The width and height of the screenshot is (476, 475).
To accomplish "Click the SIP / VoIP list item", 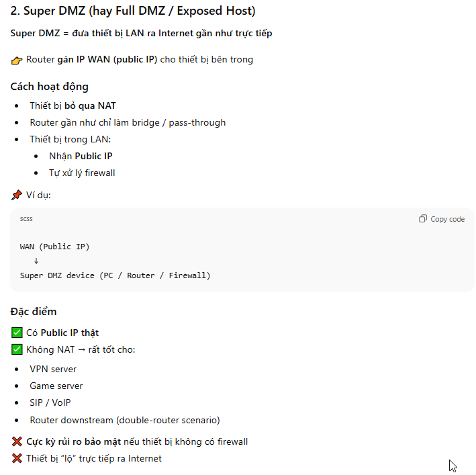I will click(x=50, y=402).
